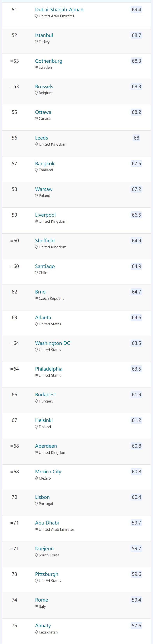This screenshot has height=644, width=153.
Task: Open the Dubai-Sharjah-Ajman city link
Action: tap(59, 10)
